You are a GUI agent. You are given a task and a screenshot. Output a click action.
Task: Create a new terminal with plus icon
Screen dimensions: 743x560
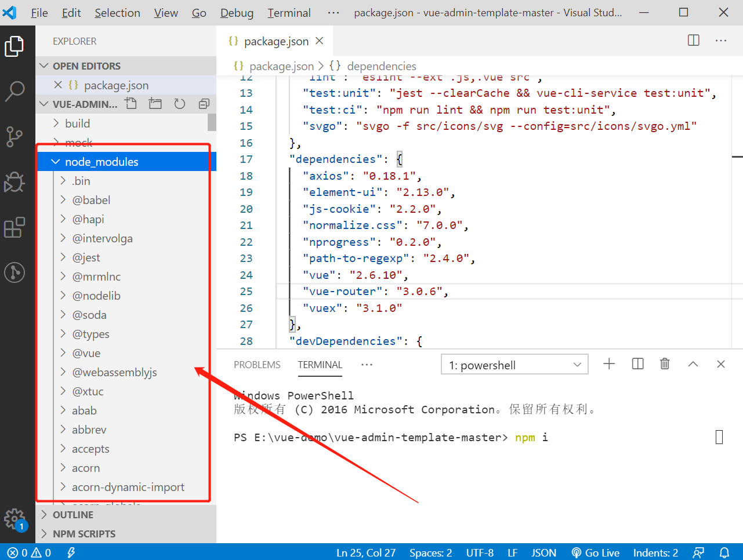(609, 364)
